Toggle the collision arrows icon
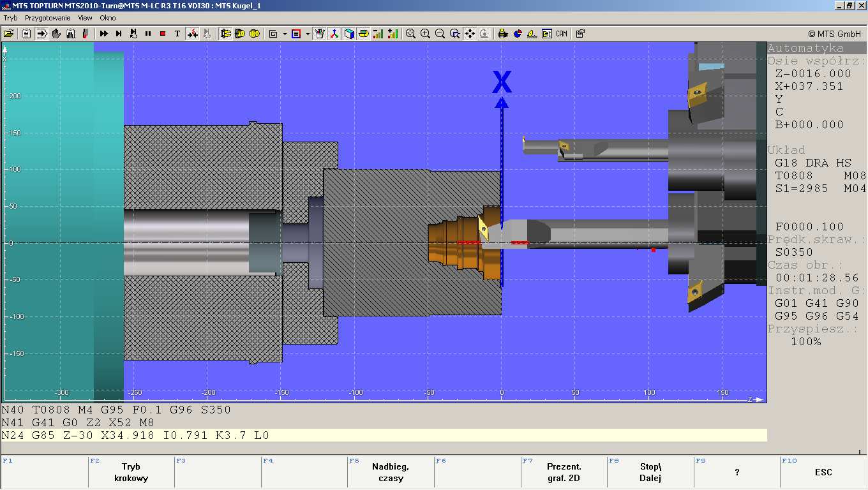Viewport: 868px width, 490px height. pyautogui.click(x=193, y=33)
